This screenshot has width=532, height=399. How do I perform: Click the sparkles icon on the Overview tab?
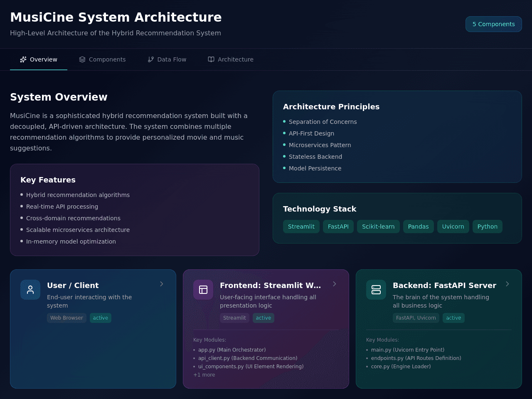[x=23, y=59]
